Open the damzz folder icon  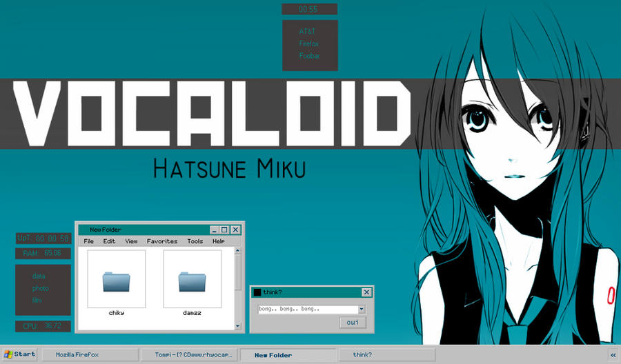[x=192, y=282]
